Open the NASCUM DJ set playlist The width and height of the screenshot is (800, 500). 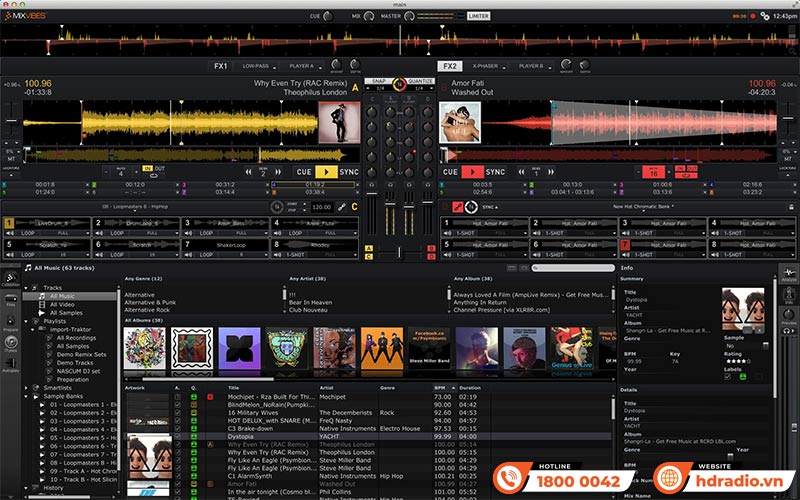point(78,371)
